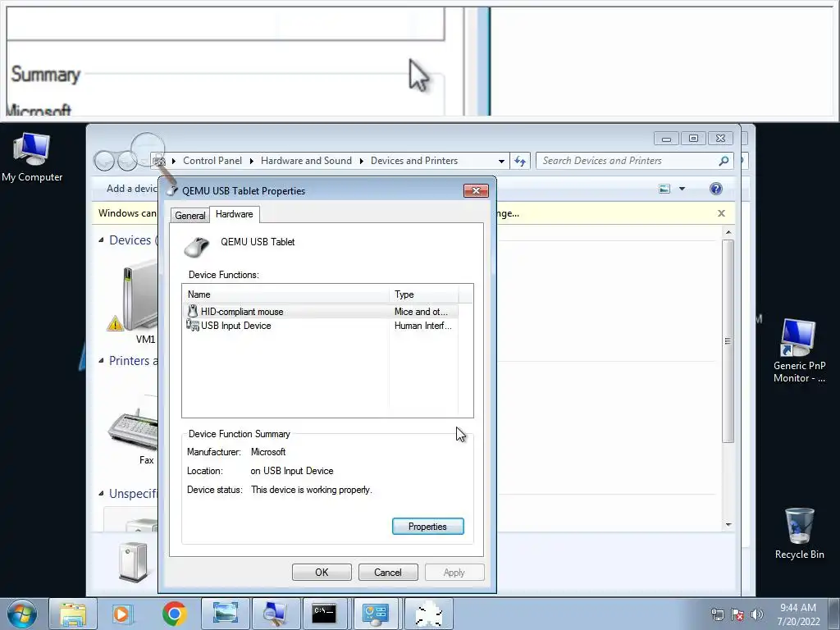Select the Hardware tab
This screenshot has height=630, width=840.
[234, 214]
